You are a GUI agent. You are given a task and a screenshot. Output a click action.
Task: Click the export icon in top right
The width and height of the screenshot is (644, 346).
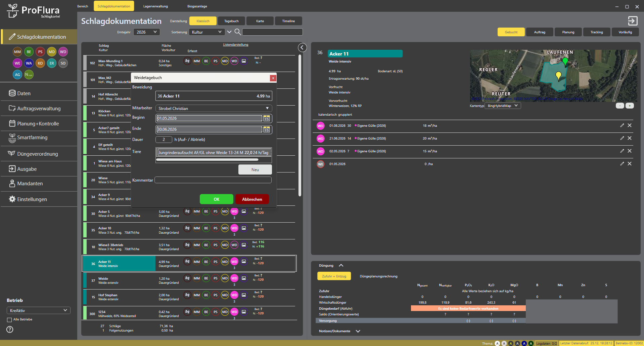pos(633,21)
